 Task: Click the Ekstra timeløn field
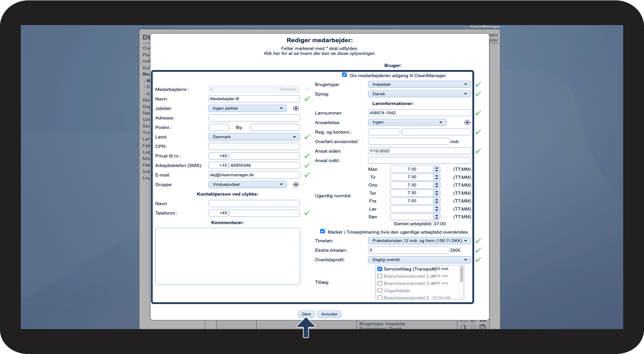[x=409, y=250]
